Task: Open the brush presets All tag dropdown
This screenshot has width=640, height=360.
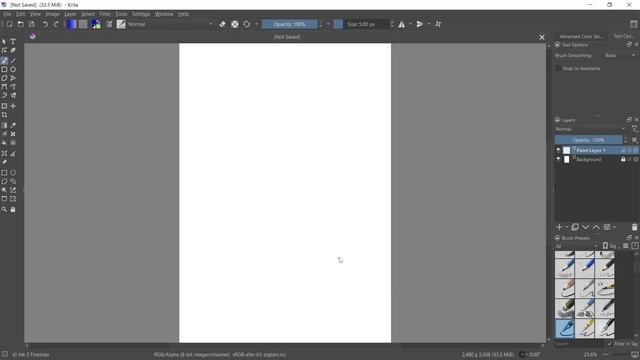Action: pos(576,246)
